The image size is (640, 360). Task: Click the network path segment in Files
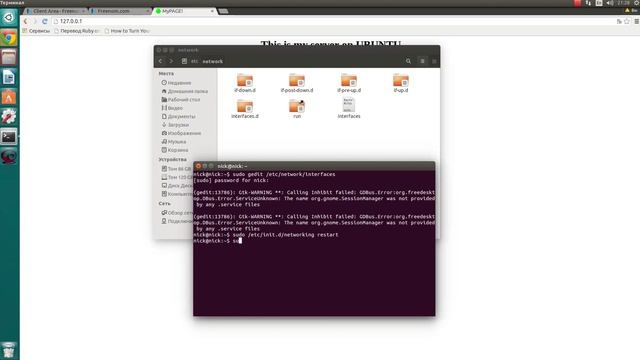(x=213, y=61)
